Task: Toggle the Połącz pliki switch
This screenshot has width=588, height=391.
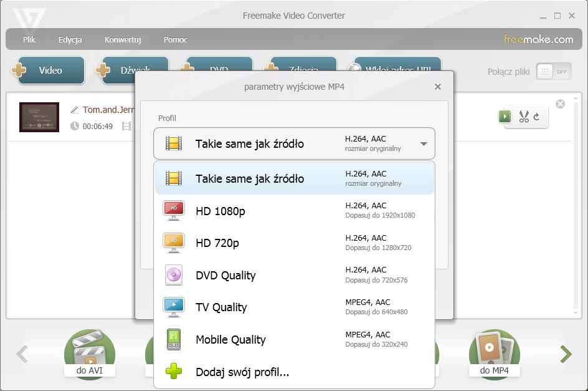Action: (554, 71)
